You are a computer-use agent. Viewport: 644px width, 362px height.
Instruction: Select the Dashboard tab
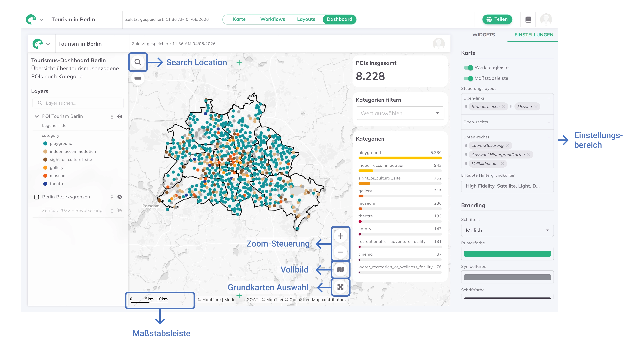click(339, 19)
